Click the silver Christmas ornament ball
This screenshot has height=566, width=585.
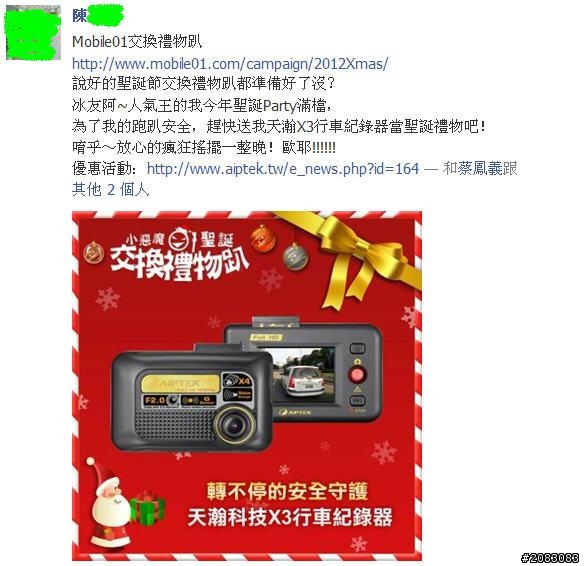pos(295,257)
